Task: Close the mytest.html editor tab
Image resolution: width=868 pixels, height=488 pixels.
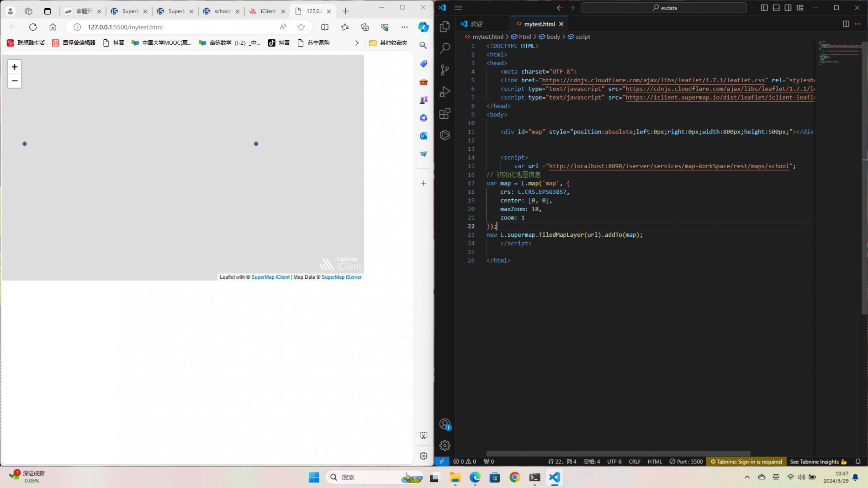Action: click(561, 24)
